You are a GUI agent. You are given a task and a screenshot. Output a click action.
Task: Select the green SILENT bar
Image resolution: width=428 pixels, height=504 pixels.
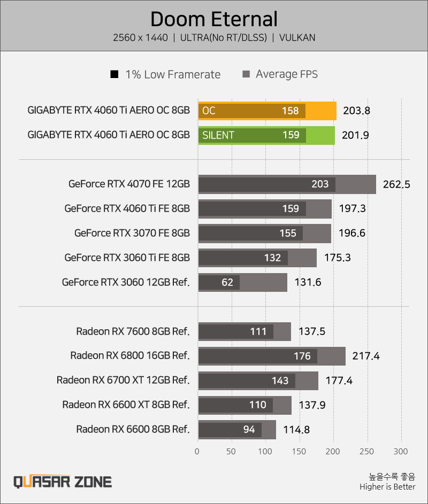pyautogui.click(x=267, y=135)
